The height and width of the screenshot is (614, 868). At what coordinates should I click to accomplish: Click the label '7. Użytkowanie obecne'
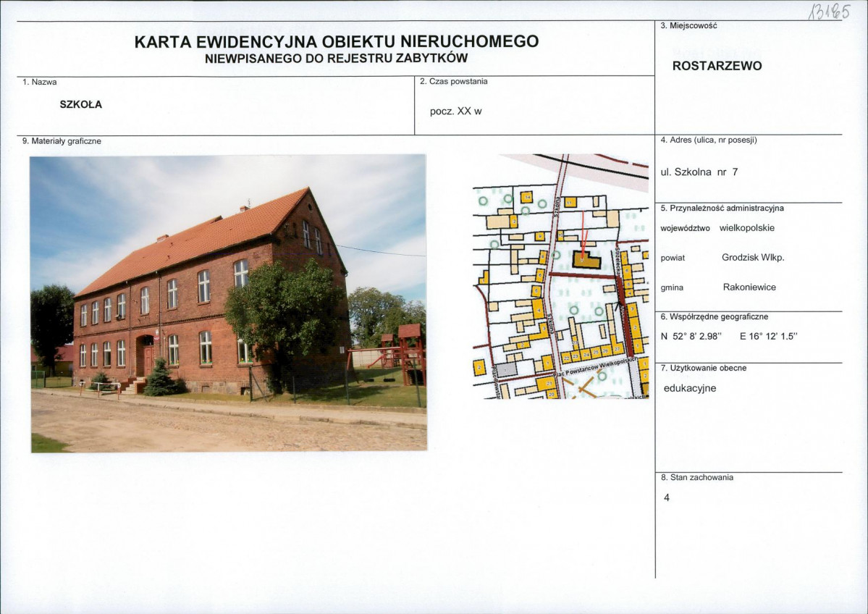703,368
